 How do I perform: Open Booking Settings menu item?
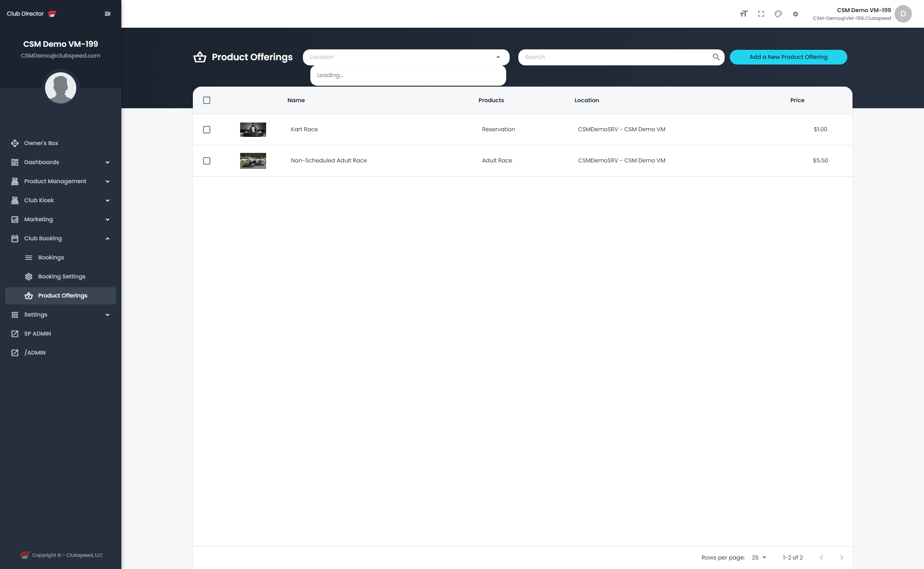61,276
